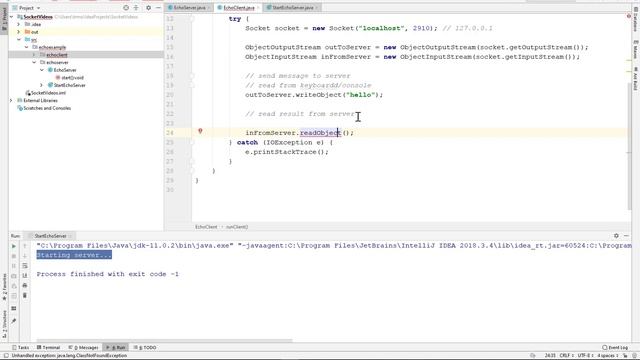Click Clear All trash icon in Run console

point(24,296)
